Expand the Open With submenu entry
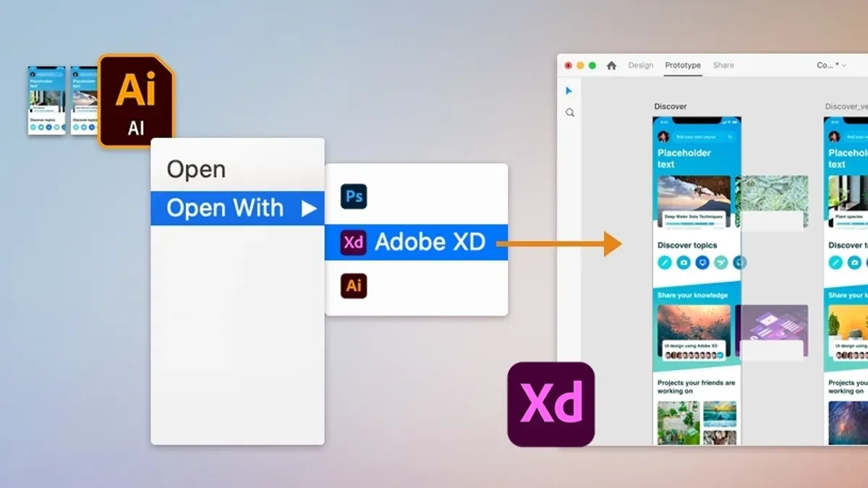The image size is (868, 488). pyautogui.click(x=237, y=208)
